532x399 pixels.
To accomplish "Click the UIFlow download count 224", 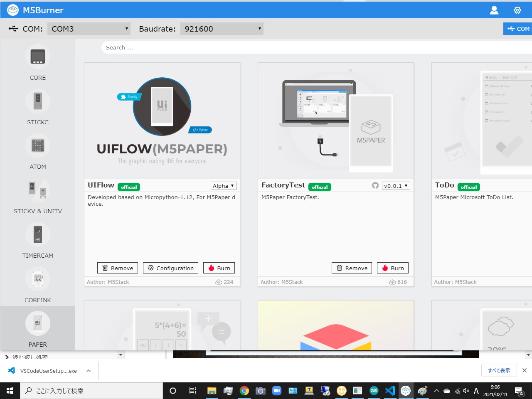I will tap(224, 282).
